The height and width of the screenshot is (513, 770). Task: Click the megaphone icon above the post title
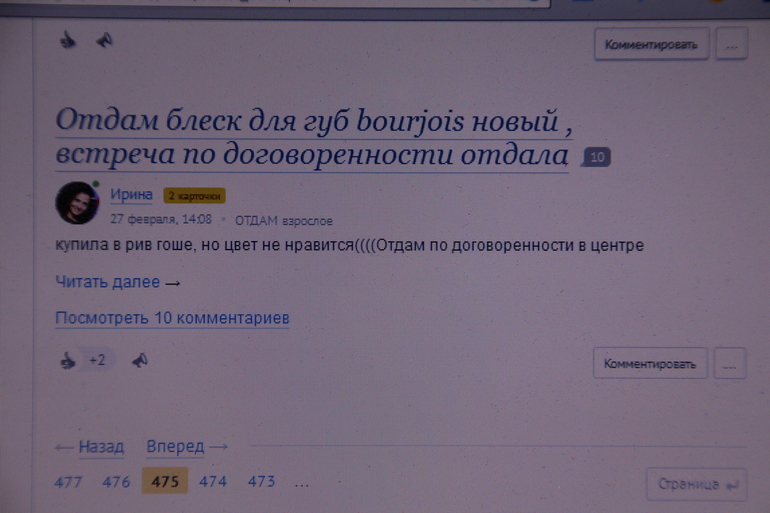(x=104, y=41)
